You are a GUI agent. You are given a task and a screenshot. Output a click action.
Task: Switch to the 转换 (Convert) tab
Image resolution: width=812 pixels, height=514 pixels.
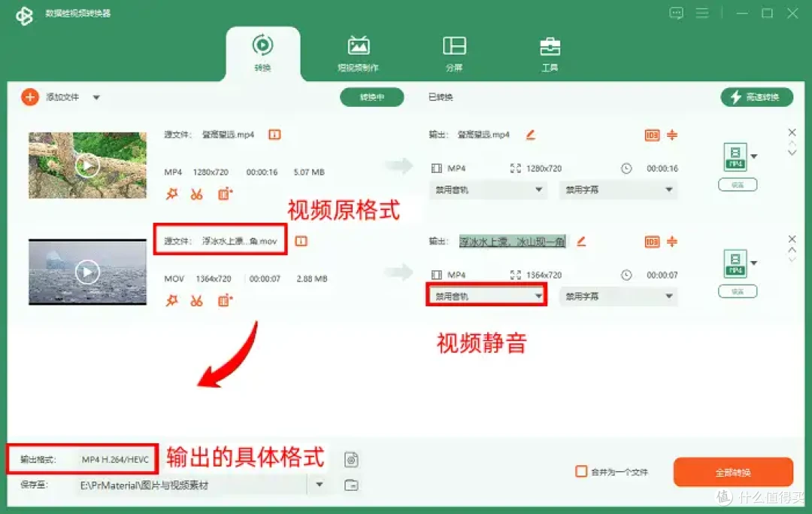point(262,53)
